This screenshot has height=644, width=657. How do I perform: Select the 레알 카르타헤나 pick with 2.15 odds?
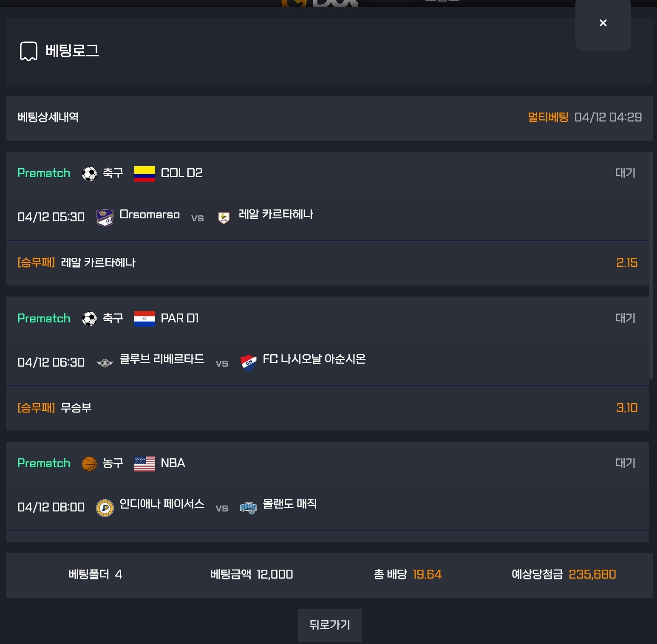click(x=327, y=263)
